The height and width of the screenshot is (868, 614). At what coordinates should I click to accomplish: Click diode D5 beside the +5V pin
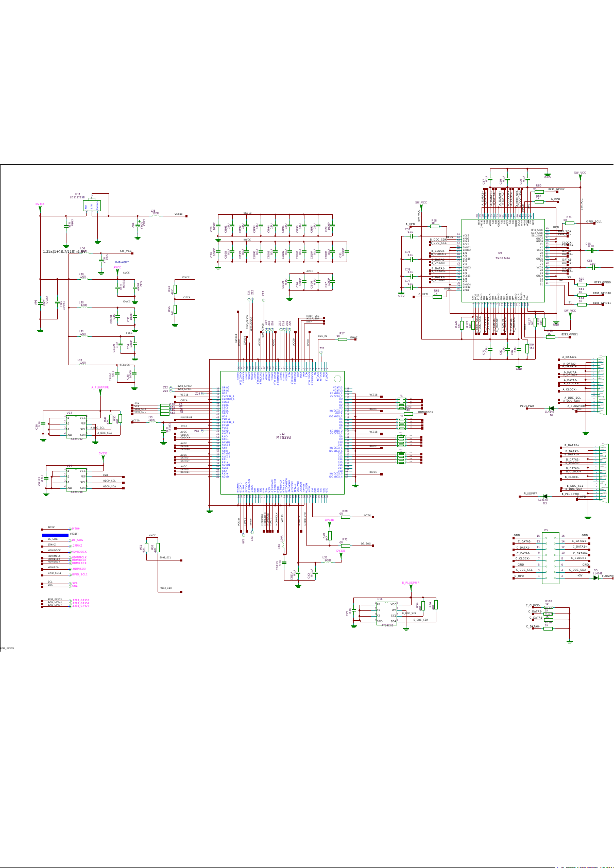coord(595,577)
